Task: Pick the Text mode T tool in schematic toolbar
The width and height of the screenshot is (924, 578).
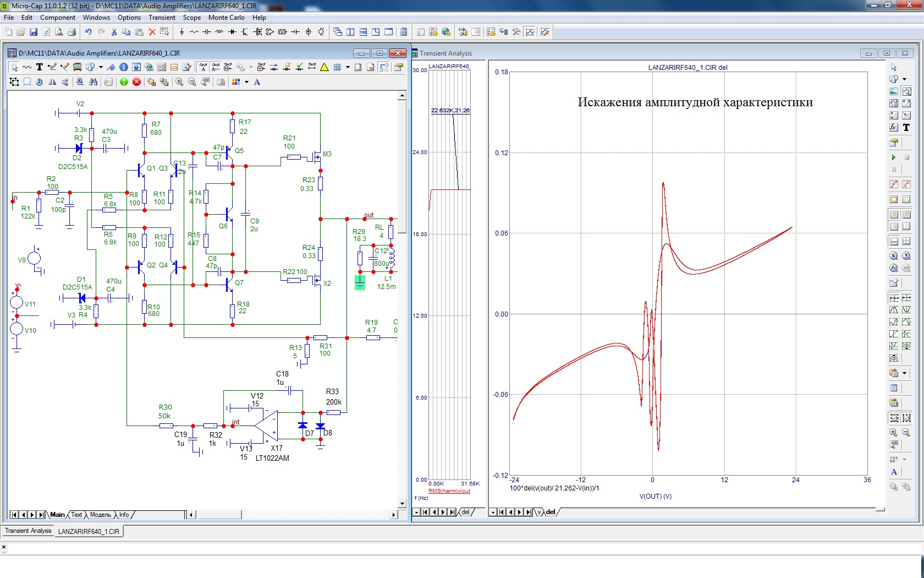Action: pyautogui.click(x=39, y=67)
